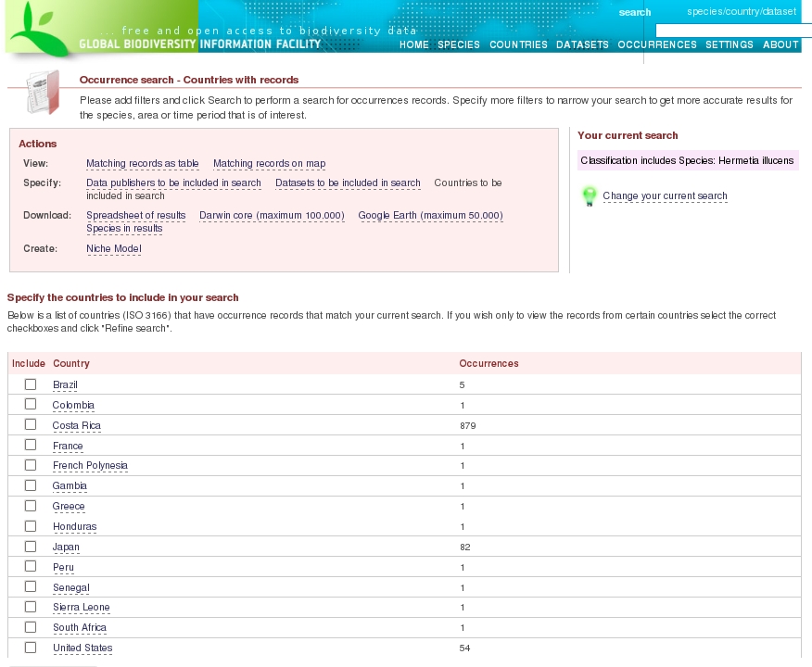Tick the France include checkbox
The width and height of the screenshot is (812, 667).
31,445
